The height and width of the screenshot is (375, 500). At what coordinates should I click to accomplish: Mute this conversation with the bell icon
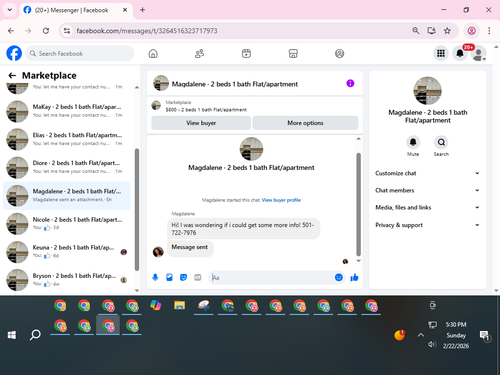pyautogui.click(x=413, y=142)
